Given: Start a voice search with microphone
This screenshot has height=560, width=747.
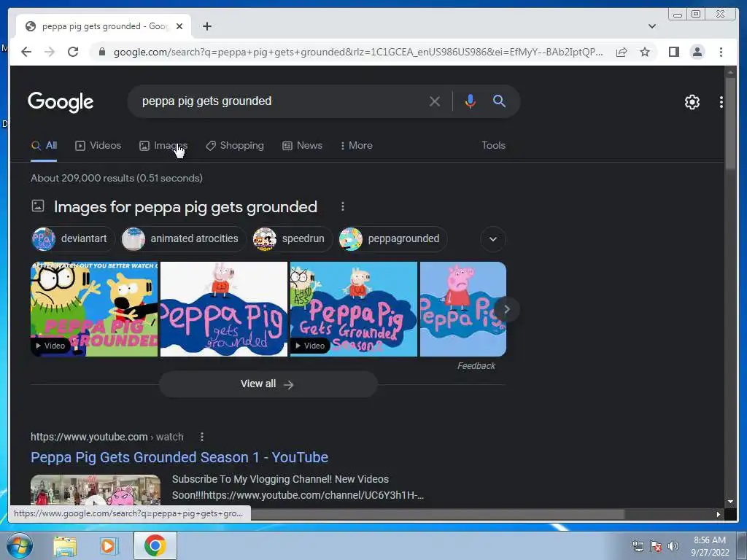Looking at the screenshot, I should click(470, 101).
